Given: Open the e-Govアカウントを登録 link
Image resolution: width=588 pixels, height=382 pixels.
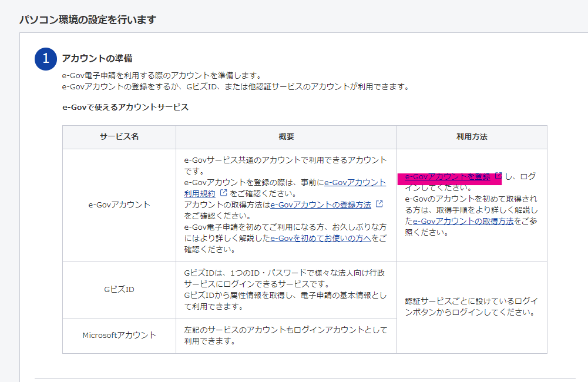Looking at the screenshot, I should coord(448,177).
